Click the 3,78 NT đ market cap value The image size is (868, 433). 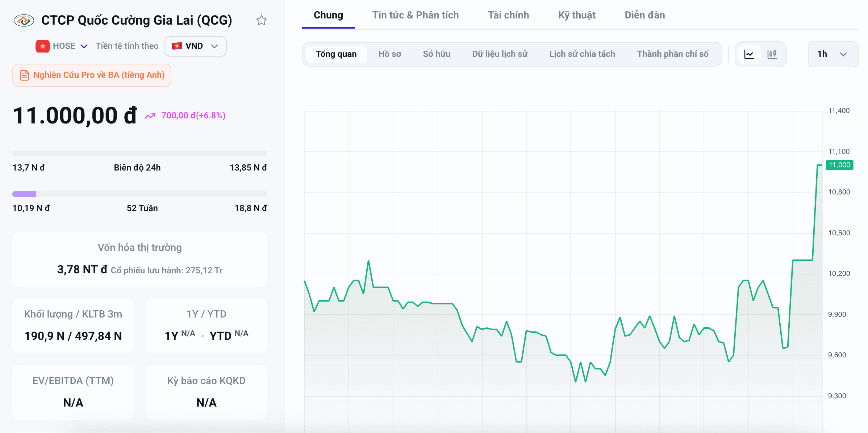click(x=82, y=269)
